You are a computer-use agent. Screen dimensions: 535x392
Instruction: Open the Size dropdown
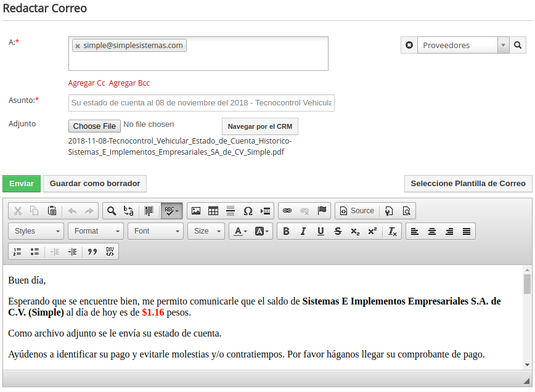[x=206, y=231]
